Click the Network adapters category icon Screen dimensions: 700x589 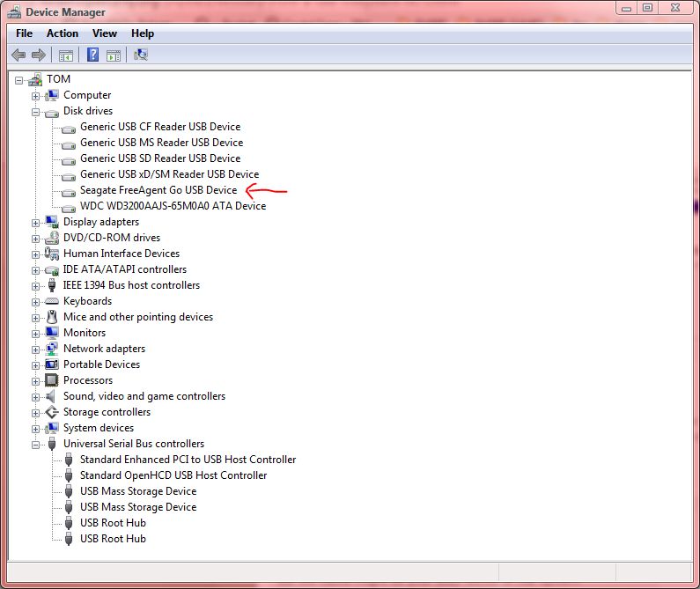point(52,349)
